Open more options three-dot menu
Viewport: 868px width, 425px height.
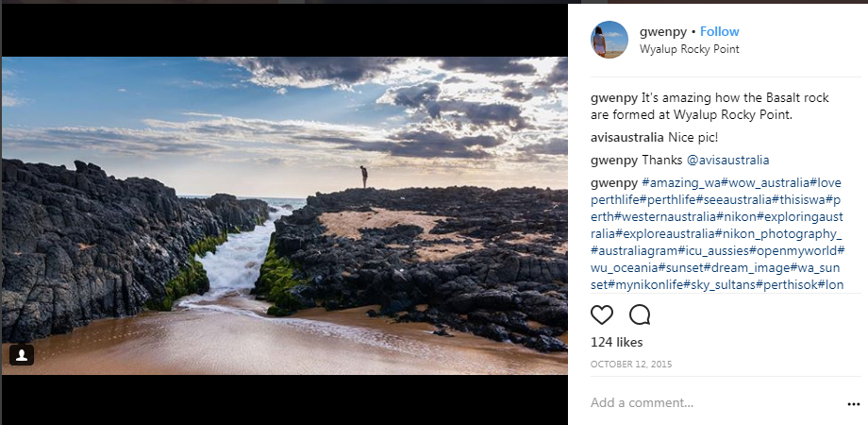pyautogui.click(x=854, y=403)
